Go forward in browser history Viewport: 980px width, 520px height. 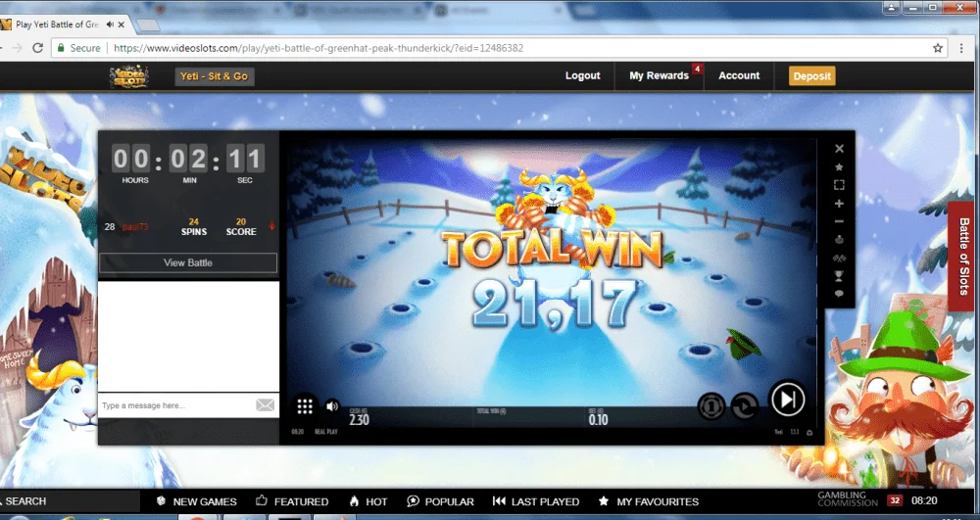[17, 48]
